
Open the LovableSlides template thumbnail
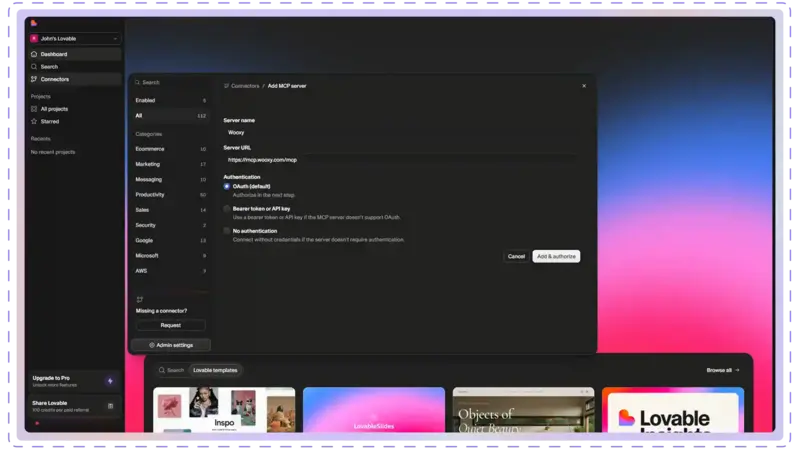pos(374,410)
